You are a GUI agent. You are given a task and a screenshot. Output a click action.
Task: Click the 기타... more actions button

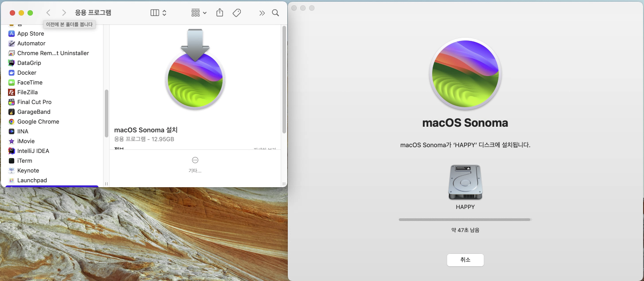click(x=195, y=165)
